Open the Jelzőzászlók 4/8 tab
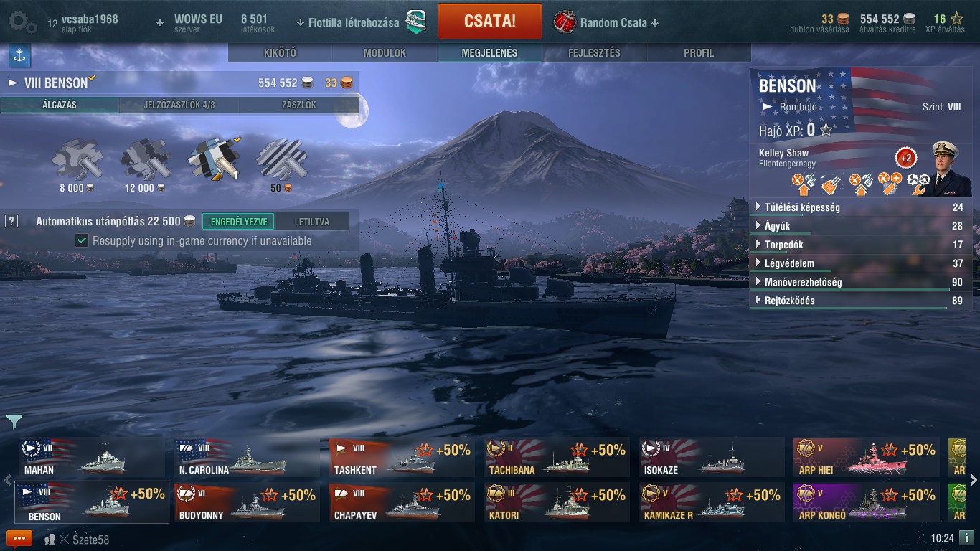 [x=179, y=105]
